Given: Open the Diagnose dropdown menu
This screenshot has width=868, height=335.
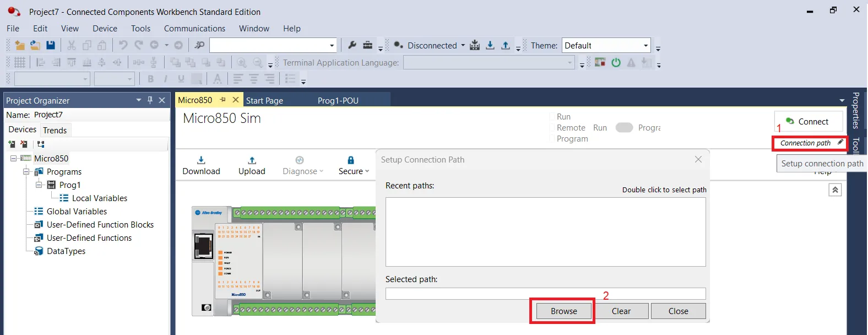Looking at the screenshot, I should [x=303, y=166].
